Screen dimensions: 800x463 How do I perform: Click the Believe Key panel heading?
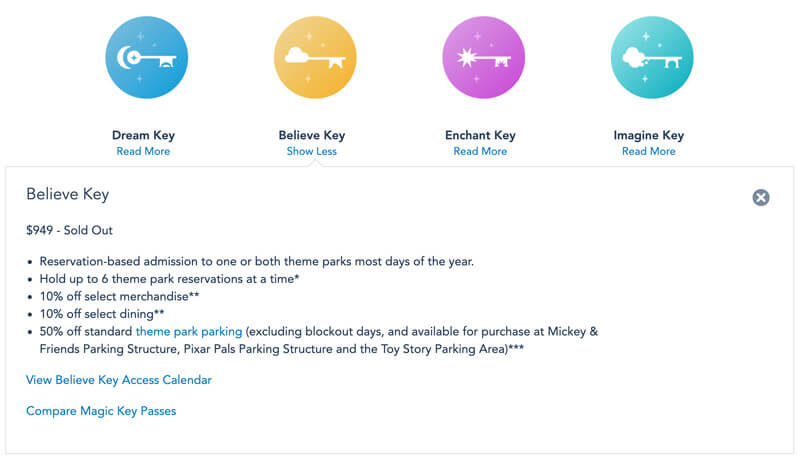coord(68,194)
